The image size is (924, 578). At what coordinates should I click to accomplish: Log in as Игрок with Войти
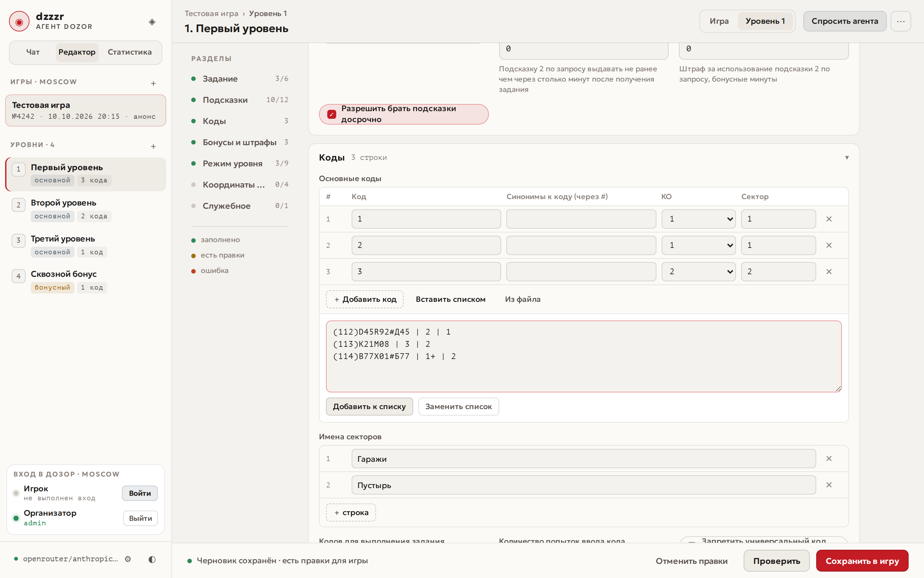(x=140, y=493)
